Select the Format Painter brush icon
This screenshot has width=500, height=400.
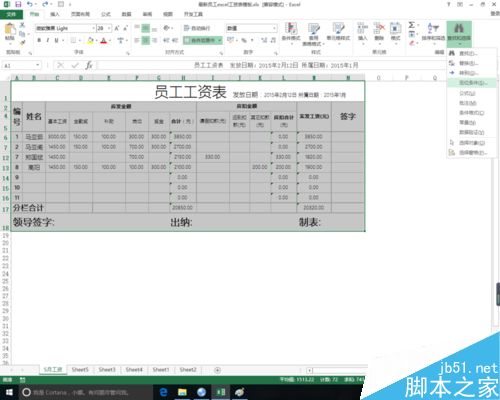pyautogui.click(x=22, y=42)
